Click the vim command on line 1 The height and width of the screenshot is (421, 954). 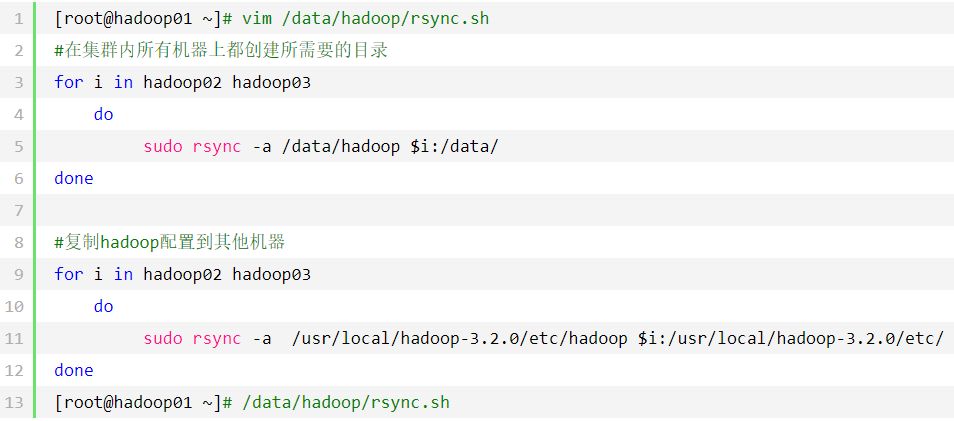257,19
